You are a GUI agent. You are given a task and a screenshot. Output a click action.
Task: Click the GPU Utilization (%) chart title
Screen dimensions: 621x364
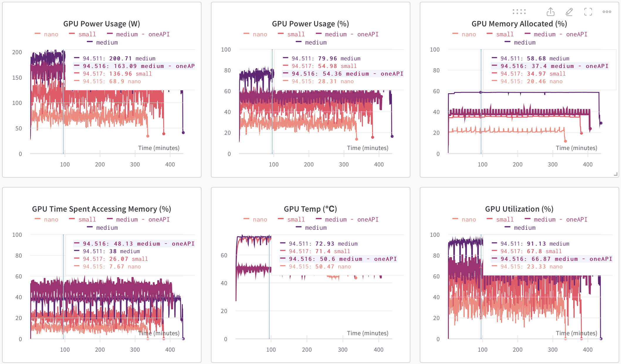click(x=519, y=209)
